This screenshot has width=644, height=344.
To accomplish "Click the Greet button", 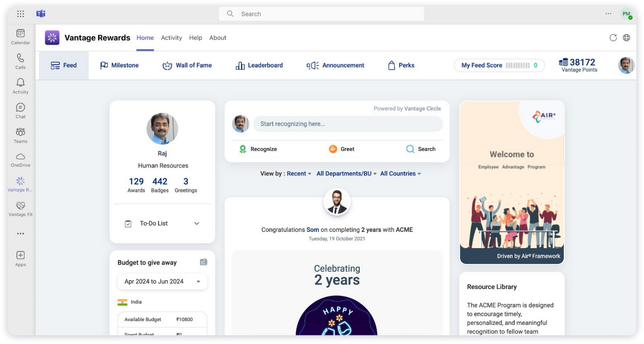I will pyautogui.click(x=342, y=149).
